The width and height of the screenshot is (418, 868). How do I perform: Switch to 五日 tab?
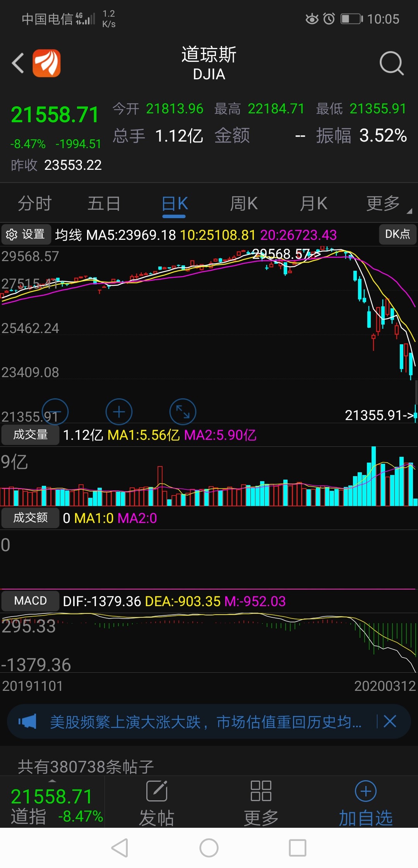[104, 203]
